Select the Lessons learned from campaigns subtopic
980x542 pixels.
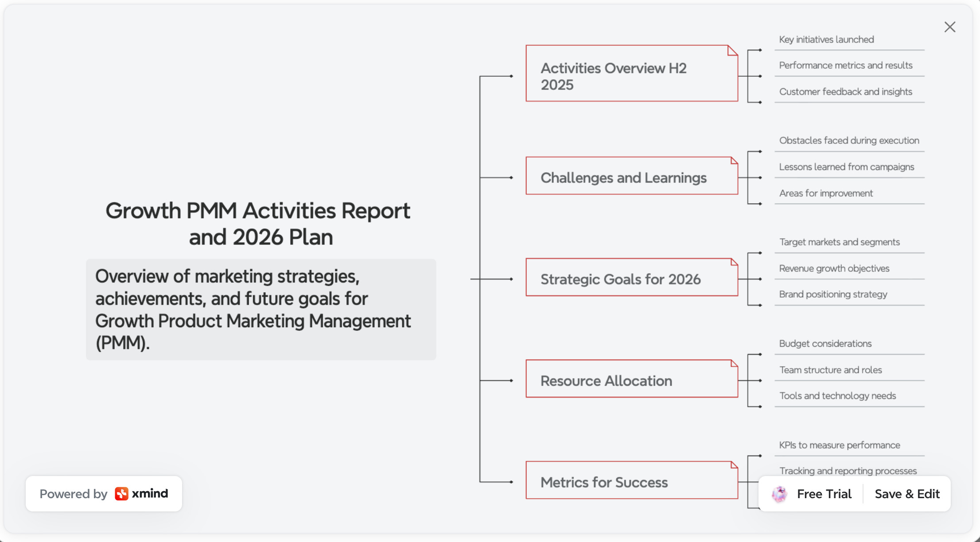click(x=846, y=167)
